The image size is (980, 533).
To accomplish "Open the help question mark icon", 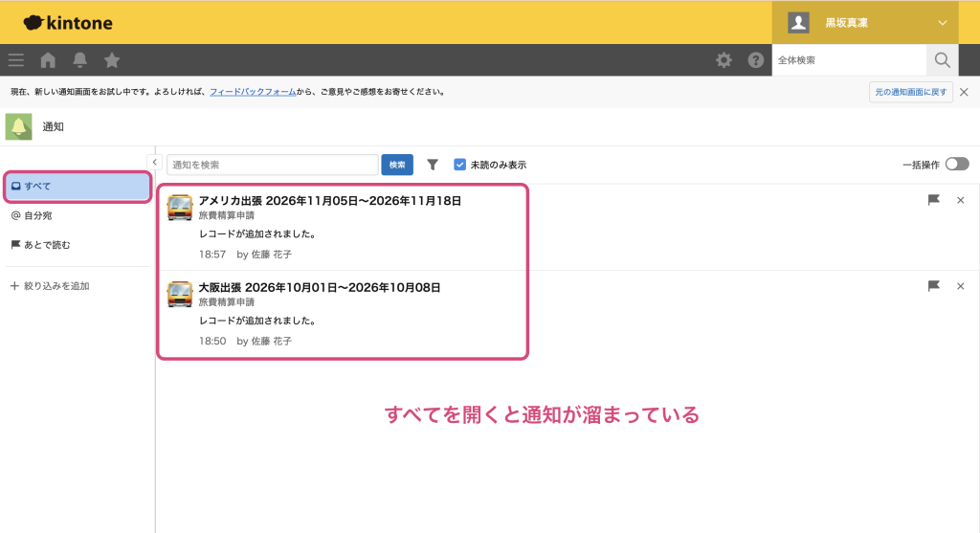I will point(756,60).
